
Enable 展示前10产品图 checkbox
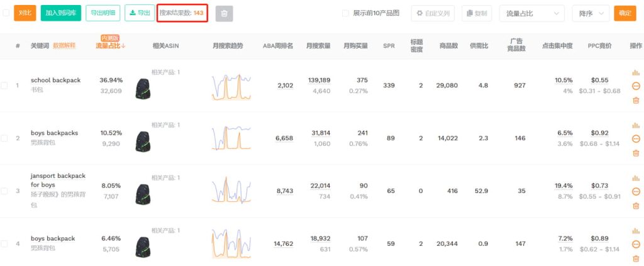point(345,13)
